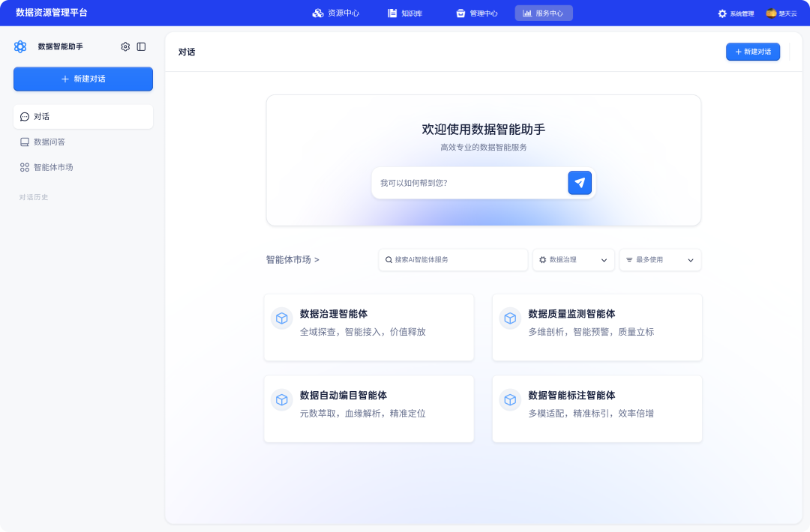Click the 管理中心 box icon
The image size is (810, 532).
[x=460, y=13]
